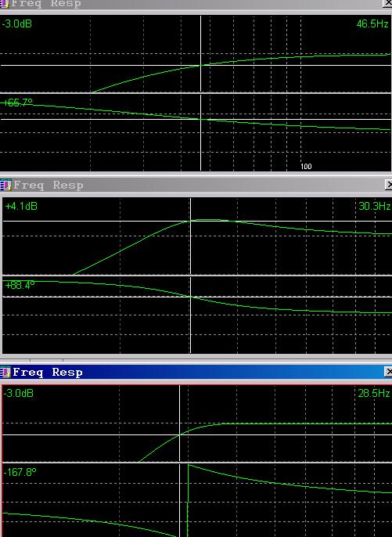The image size is (392, 537).
Task: Click the app icon of bottom Freq Resp window
Action: pos(5,372)
